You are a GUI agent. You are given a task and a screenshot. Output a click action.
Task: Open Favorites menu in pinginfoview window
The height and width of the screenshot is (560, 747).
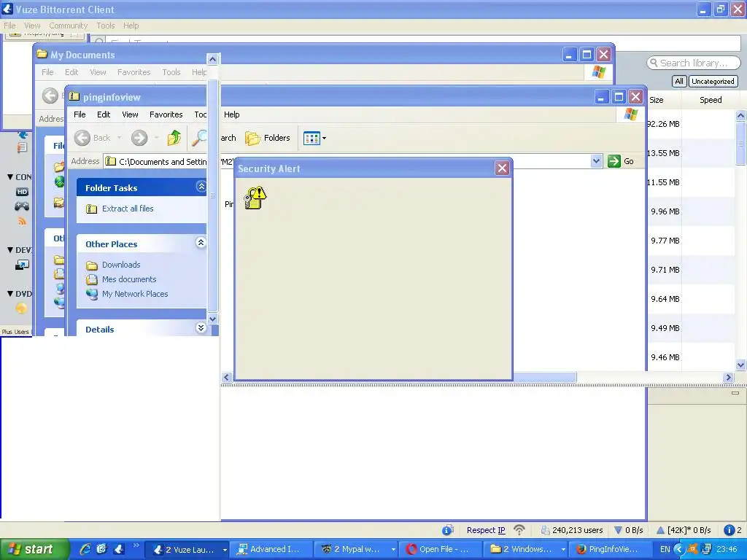[166, 114]
